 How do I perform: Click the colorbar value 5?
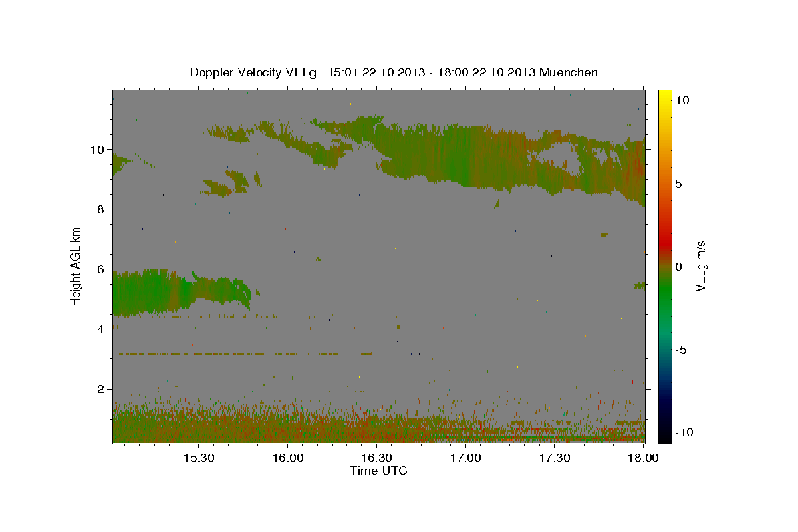coord(678,183)
